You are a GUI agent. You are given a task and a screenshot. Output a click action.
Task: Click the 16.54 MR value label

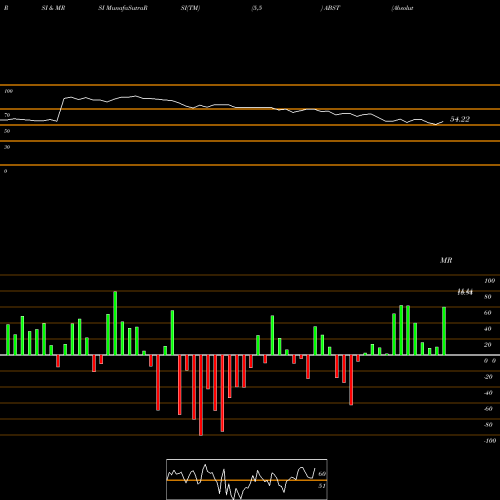465,292
